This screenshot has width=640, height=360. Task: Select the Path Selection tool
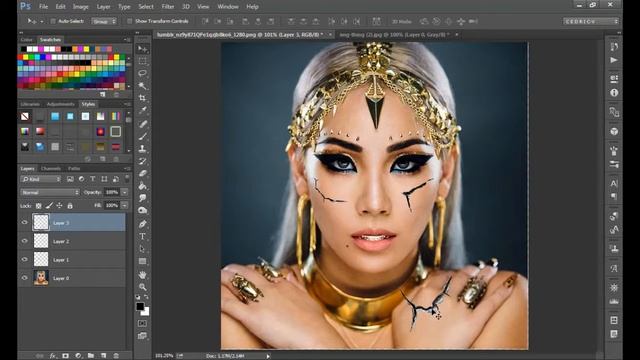click(142, 249)
